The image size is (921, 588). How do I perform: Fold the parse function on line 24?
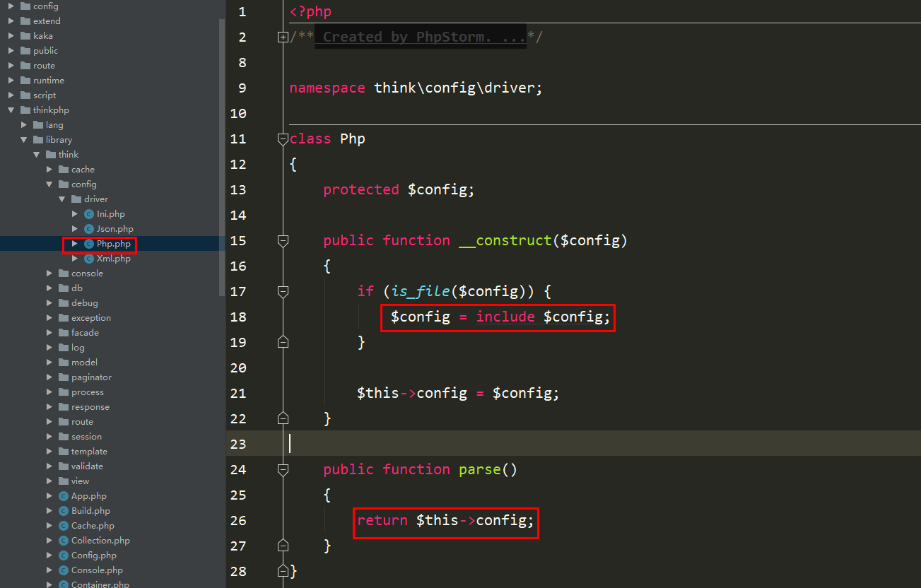283,469
